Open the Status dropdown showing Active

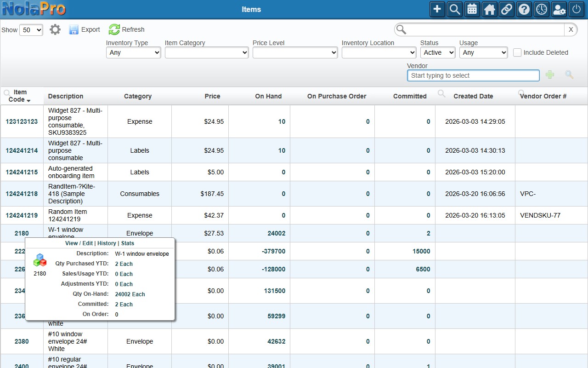tap(438, 52)
